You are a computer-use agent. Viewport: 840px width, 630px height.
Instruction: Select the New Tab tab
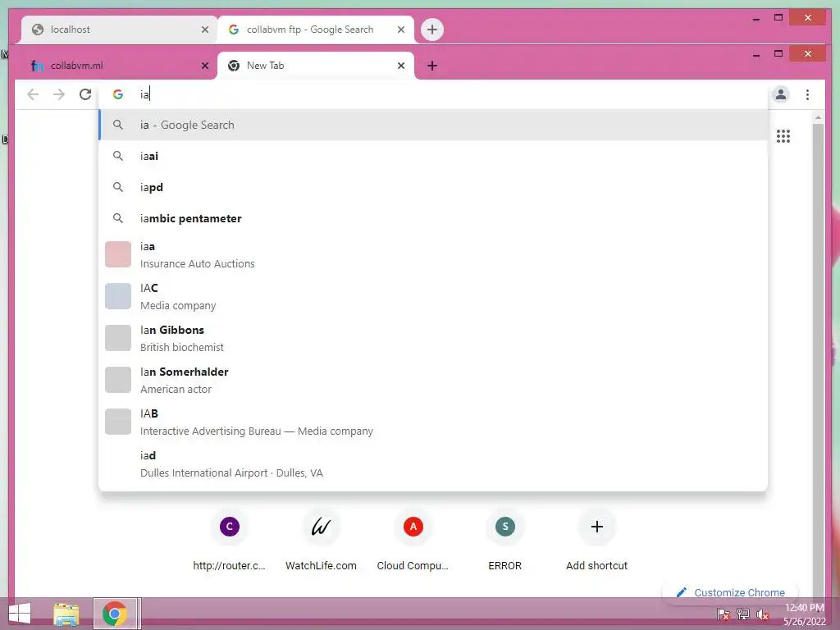316,66
